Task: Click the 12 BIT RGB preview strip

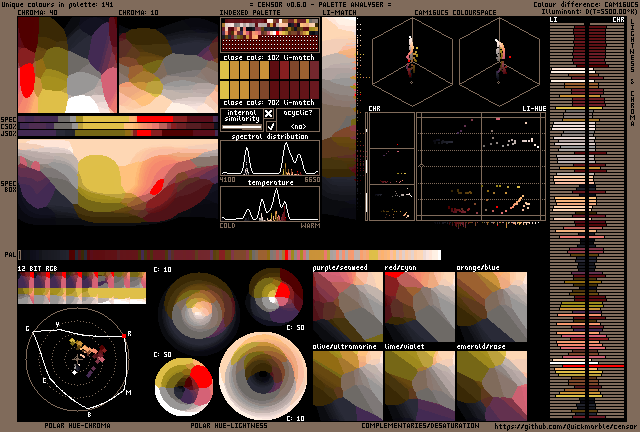Action: (x=81, y=290)
